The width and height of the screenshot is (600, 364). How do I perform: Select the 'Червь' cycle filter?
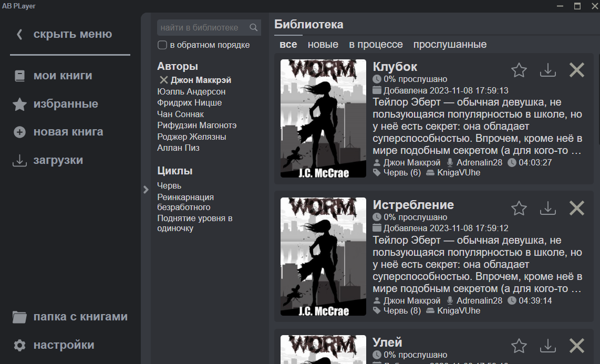click(x=169, y=186)
